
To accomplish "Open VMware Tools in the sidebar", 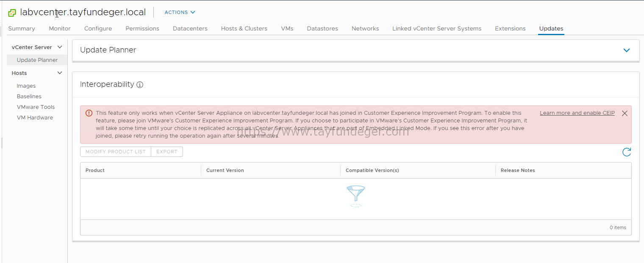I will pyautogui.click(x=36, y=107).
